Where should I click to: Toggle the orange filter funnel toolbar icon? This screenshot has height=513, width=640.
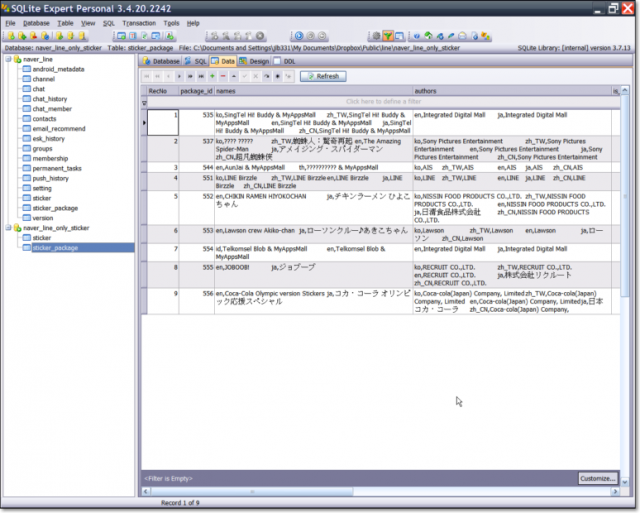[388, 36]
